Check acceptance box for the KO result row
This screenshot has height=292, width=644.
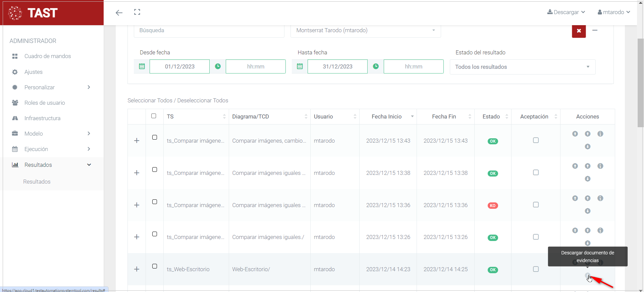pos(536,205)
